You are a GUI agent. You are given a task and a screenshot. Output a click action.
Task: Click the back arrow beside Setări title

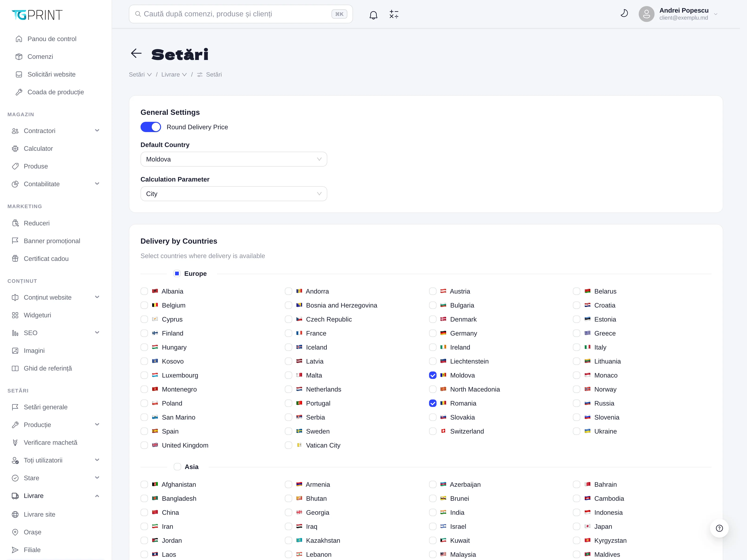tap(136, 53)
